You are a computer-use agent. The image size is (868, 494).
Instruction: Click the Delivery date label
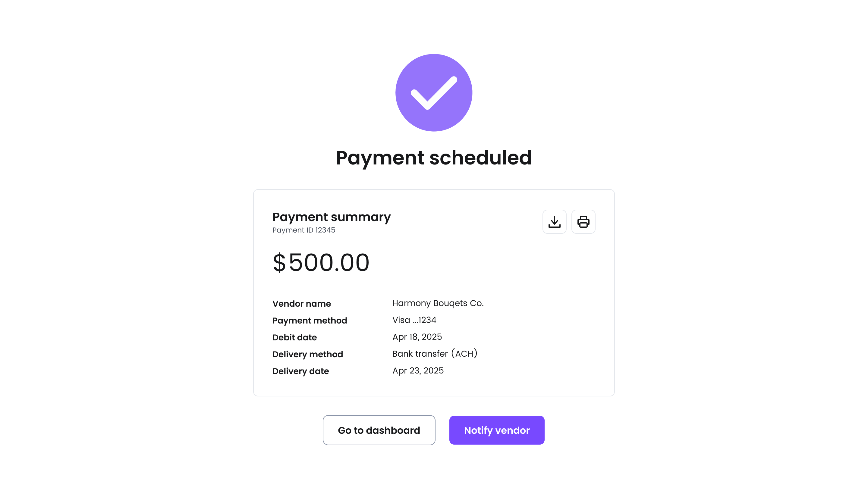point(300,371)
